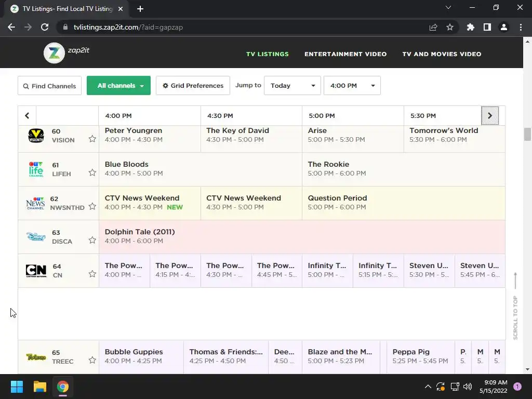Open Steven U... 5:30 PM listing
Viewport: 532px width, 399px height.
click(x=429, y=270)
